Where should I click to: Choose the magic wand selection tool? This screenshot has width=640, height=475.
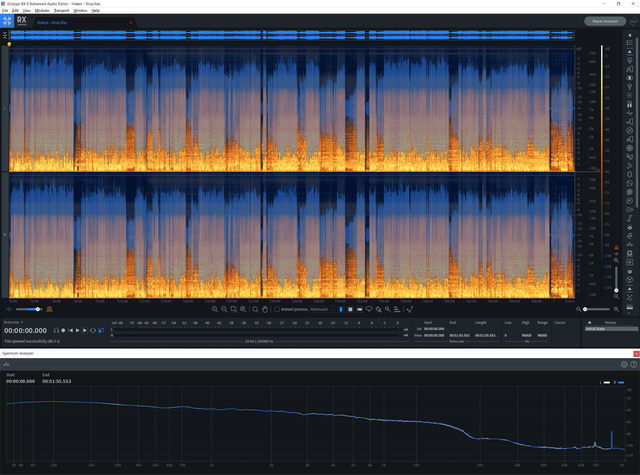tap(379, 309)
